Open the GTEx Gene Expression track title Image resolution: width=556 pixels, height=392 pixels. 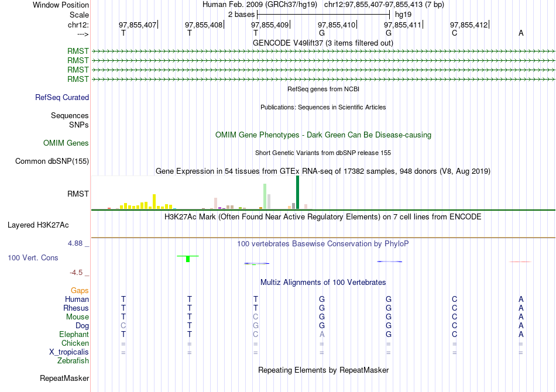322,171
